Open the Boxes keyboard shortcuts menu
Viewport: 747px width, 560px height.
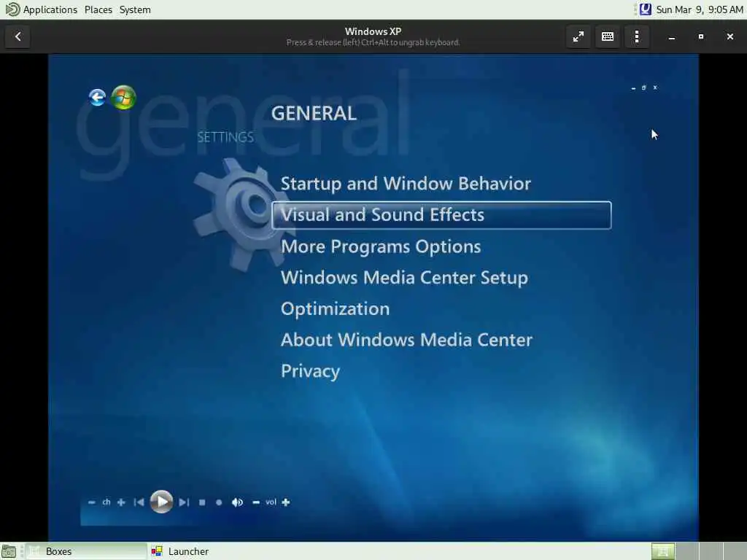pyautogui.click(x=608, y=36)
